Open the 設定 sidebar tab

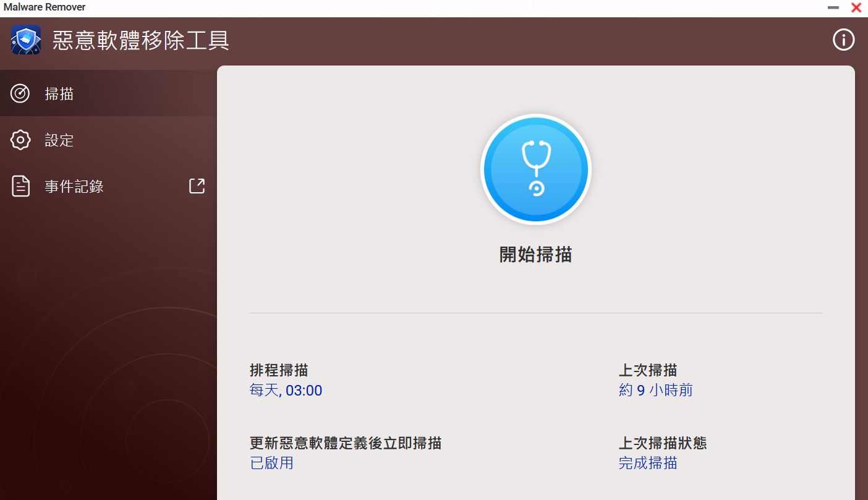108,140
